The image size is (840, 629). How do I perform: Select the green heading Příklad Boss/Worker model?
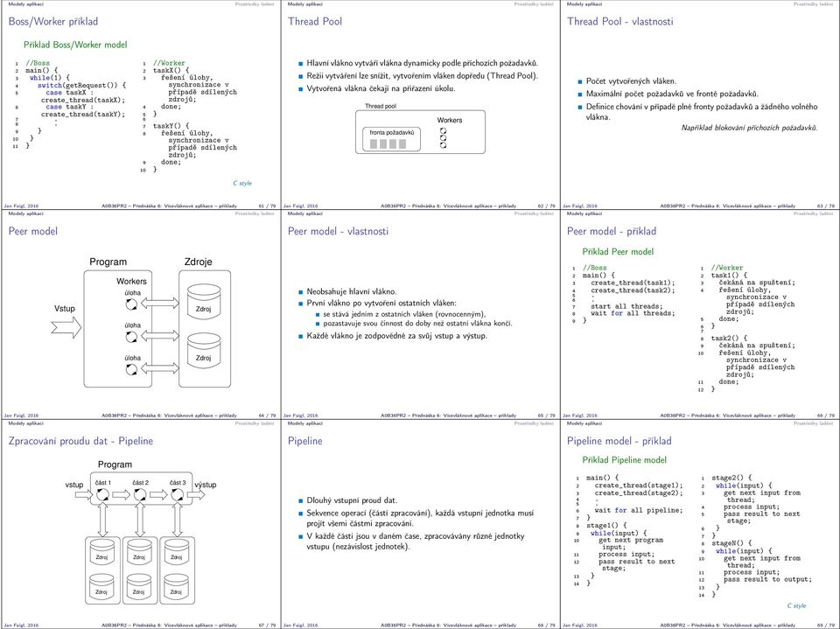coord(75,45)
